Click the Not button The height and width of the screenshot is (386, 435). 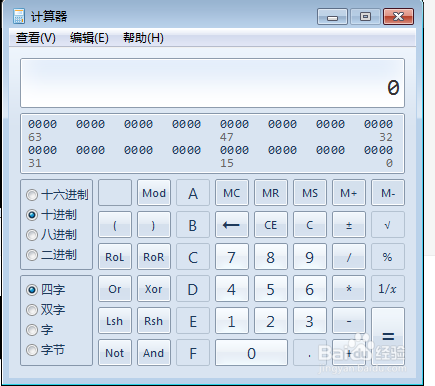click(x=115, y=353)
